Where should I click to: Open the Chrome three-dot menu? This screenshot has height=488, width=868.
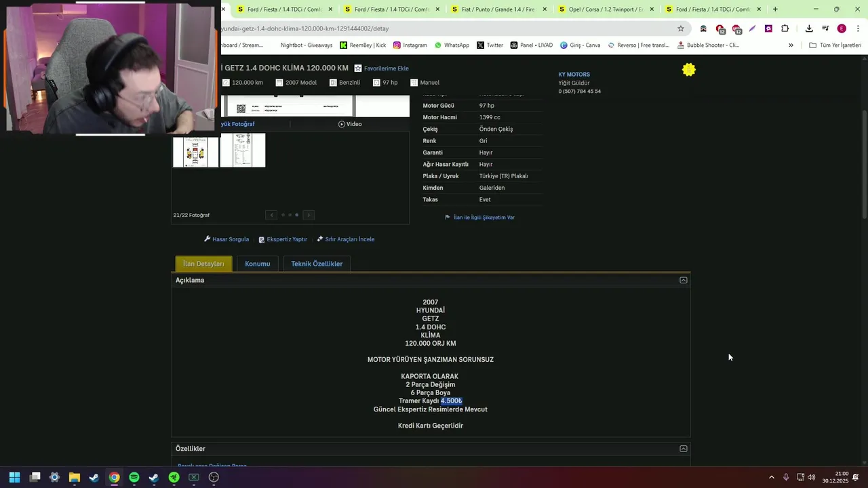858,28
